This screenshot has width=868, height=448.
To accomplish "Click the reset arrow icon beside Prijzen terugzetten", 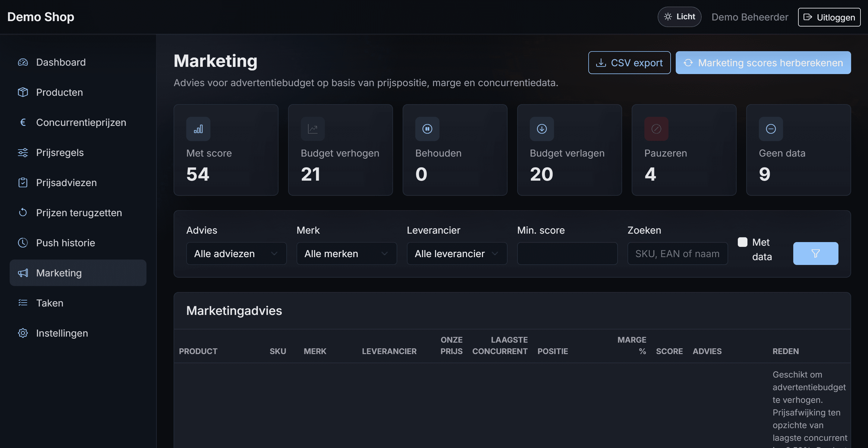I will click(23, 213).
